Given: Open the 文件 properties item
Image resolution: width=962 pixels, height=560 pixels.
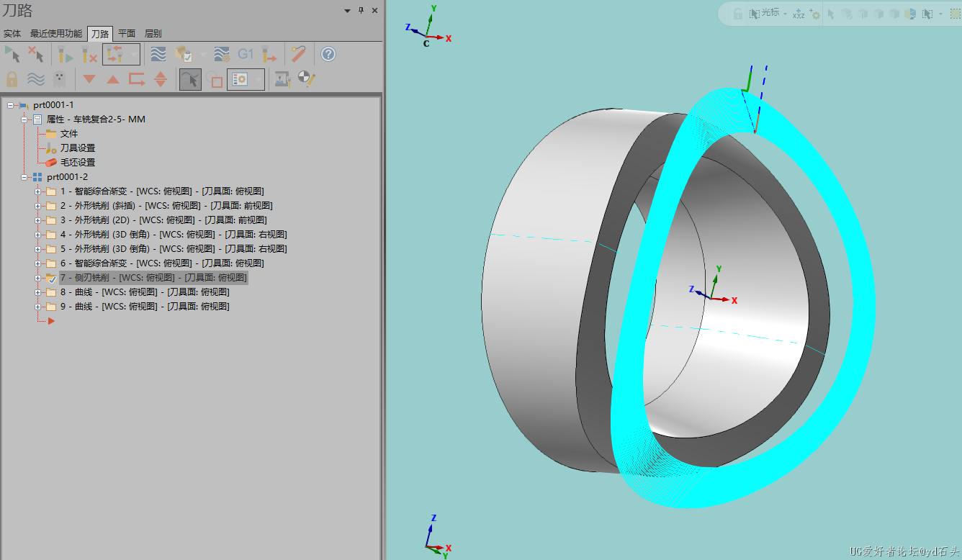Looking at the screenshot, I should [69, 134].
